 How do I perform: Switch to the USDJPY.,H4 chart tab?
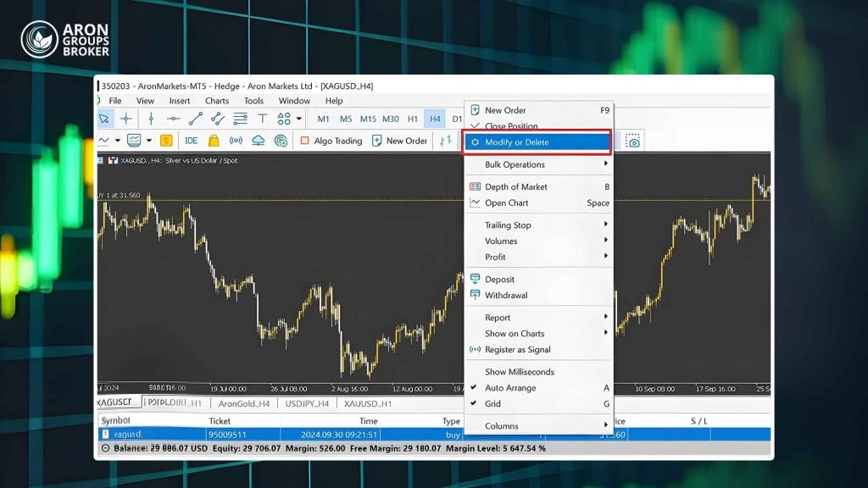click(307, 403)
